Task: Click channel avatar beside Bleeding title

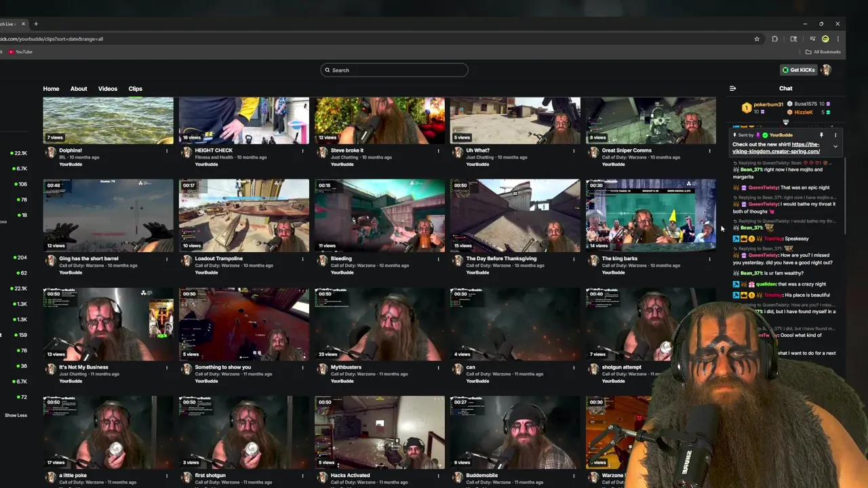Action: pos(321,261)
